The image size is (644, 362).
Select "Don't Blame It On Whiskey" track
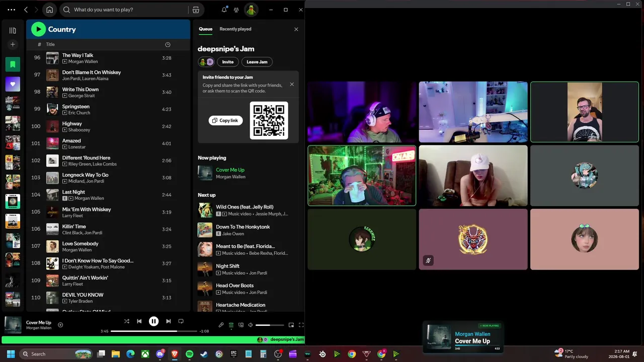(92, 72)
